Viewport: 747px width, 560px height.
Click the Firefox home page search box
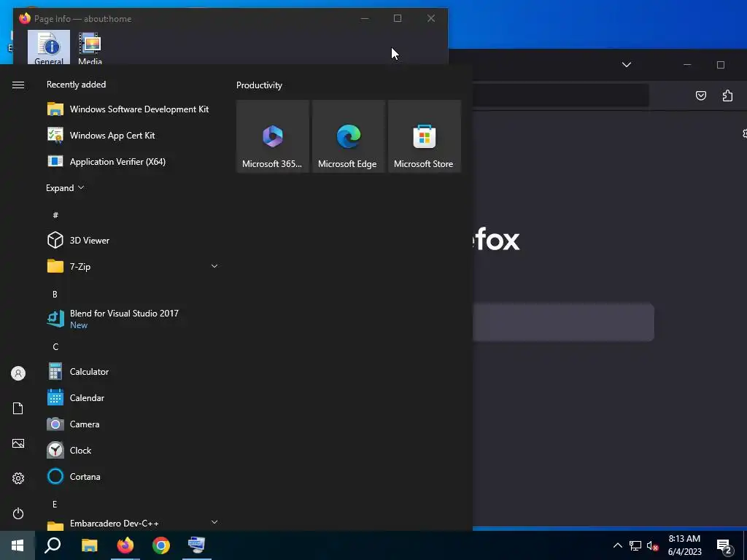click(x=563, y=322)
